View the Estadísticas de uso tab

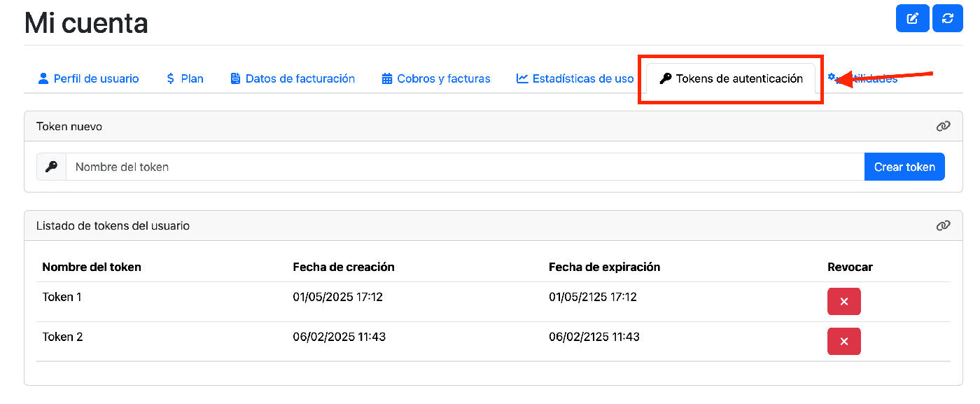(x=582, y=78)
